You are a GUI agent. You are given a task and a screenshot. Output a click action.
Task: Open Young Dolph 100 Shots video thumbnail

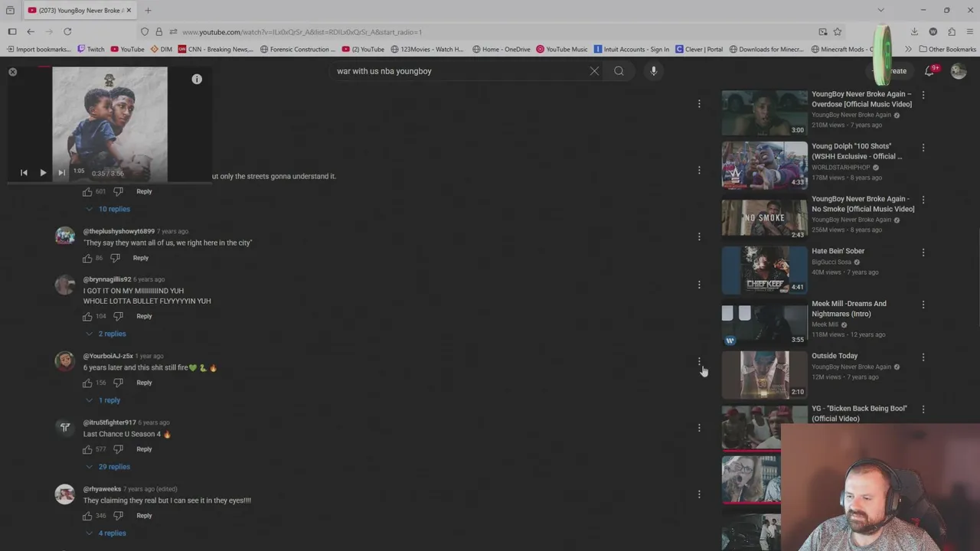click(764, 165)
